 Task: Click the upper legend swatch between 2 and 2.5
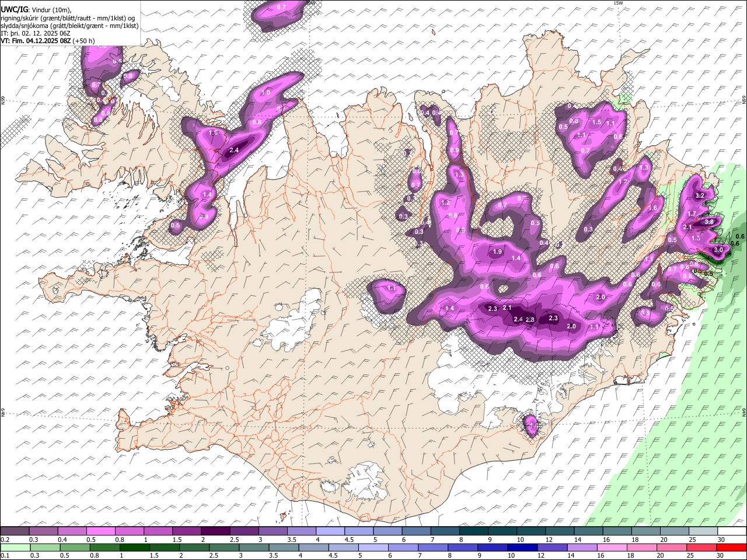click(216, 531)
